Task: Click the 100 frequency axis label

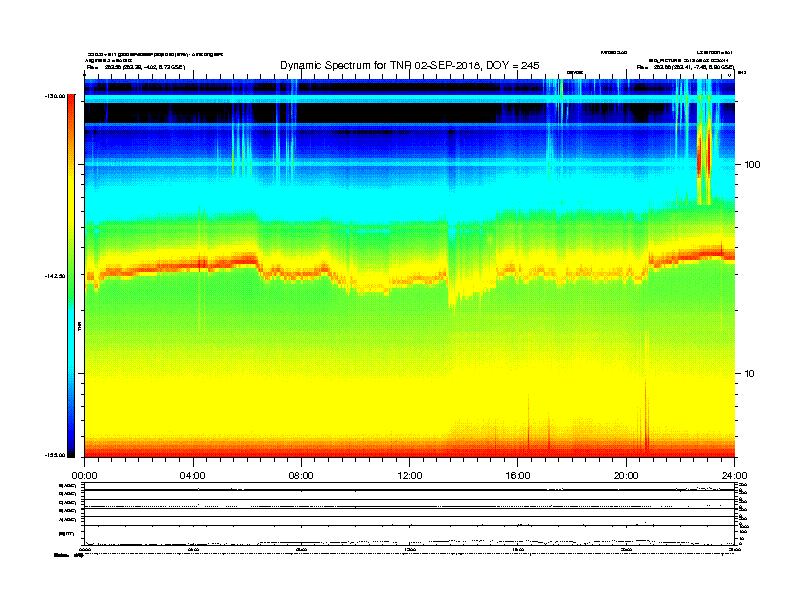Action: point(752,165)
